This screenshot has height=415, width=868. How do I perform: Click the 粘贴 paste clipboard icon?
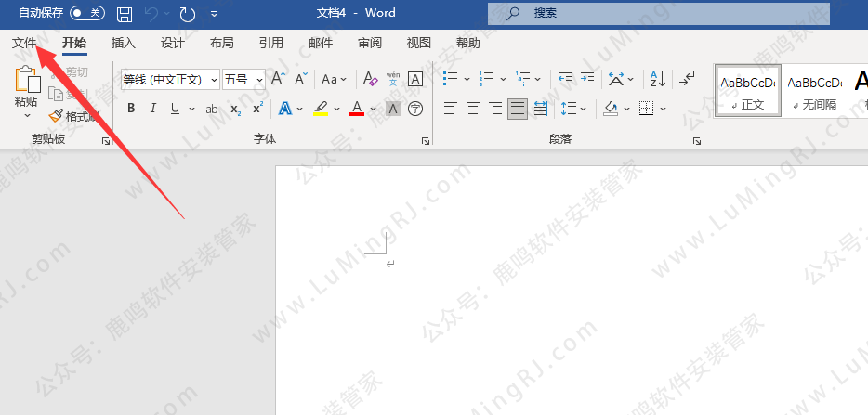point(27,79)
